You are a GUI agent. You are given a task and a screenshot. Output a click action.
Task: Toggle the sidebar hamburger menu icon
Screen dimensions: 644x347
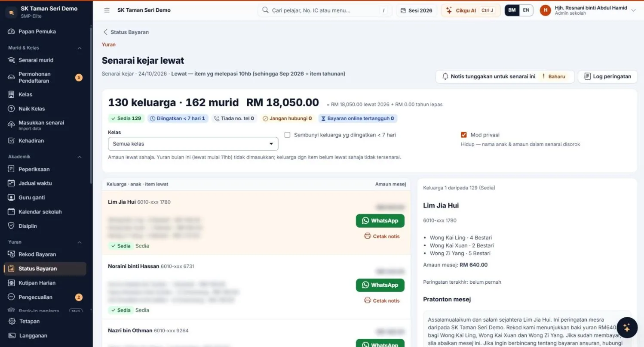107,10
